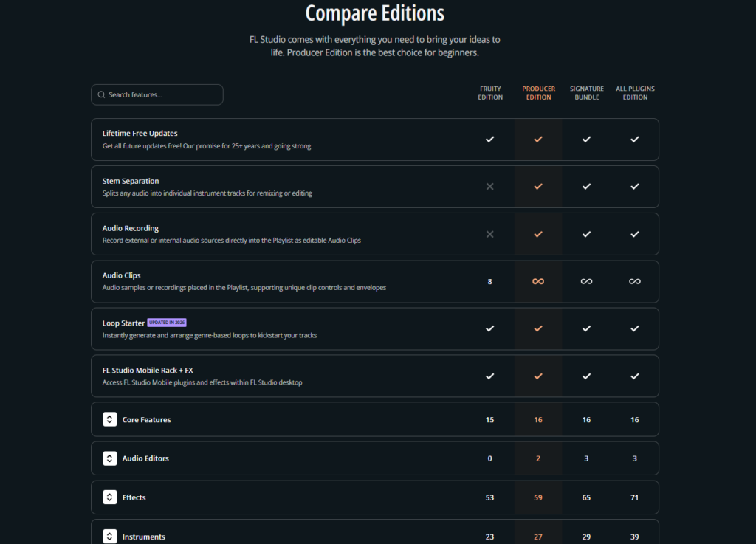Click Fruity count 15 in Core Features
This screenshot has width=756, height=544.
pos(490,420)
